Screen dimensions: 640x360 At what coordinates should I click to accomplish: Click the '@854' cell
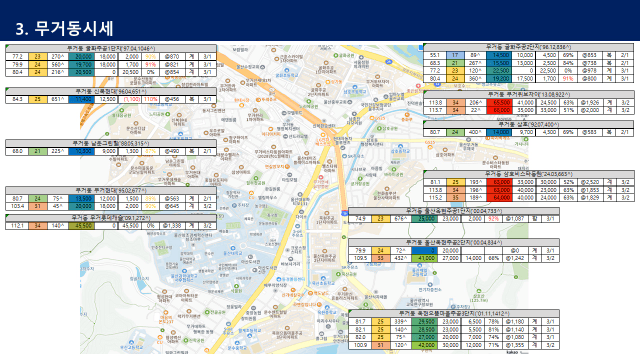(172, 72)
